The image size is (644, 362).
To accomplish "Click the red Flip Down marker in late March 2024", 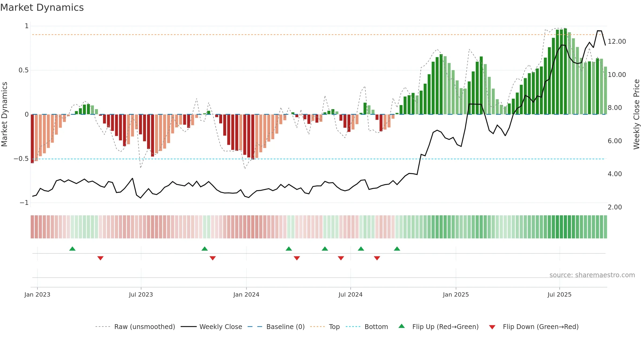I will click(297, 258).
